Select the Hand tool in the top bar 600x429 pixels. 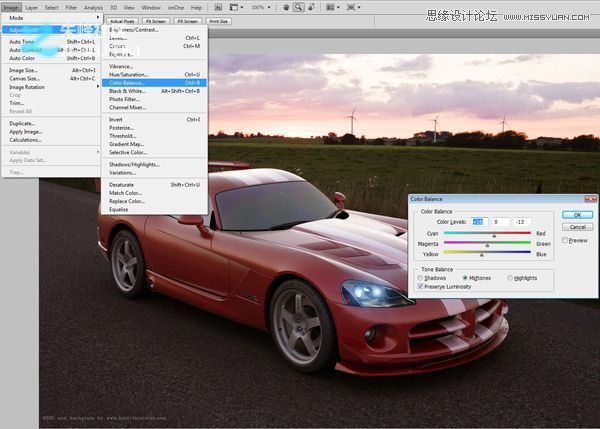286,7
